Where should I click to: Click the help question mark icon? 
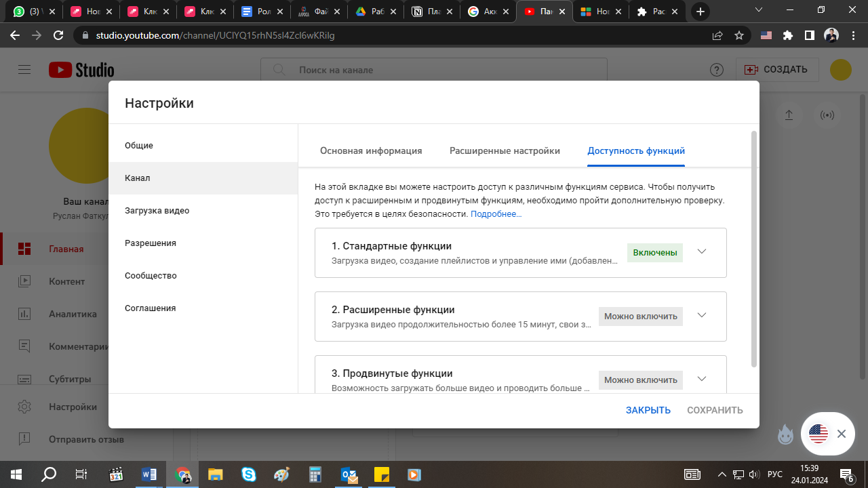(716, 70)
